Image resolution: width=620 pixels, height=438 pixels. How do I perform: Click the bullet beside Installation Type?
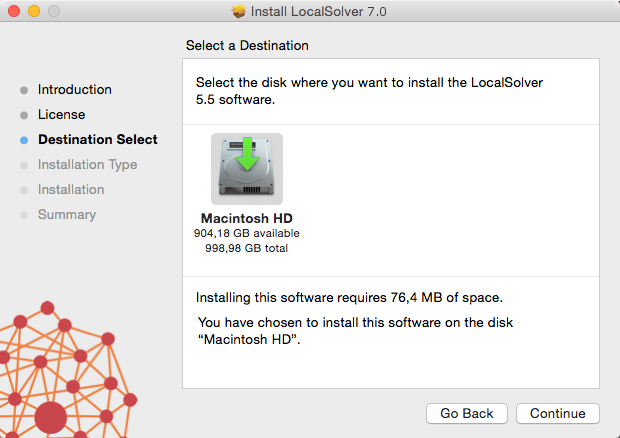coord(24,165)
